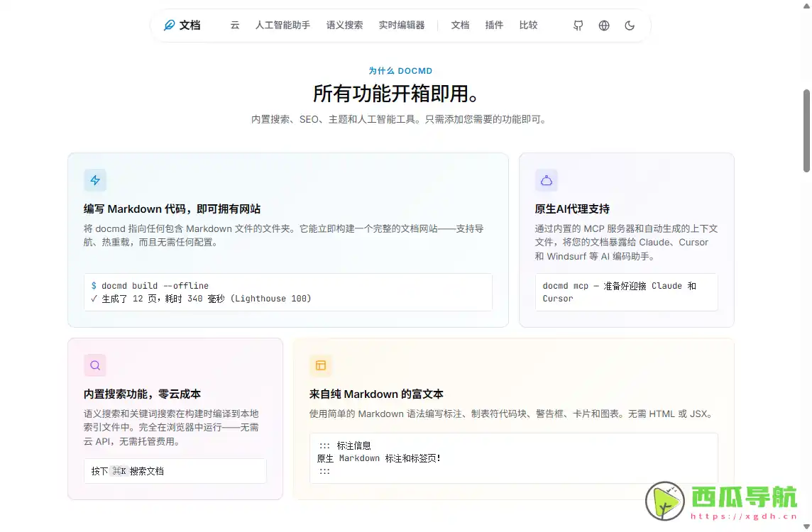Click the magnifier icon in search card
This screenshot has height=532, width=812.
point(95,365)
